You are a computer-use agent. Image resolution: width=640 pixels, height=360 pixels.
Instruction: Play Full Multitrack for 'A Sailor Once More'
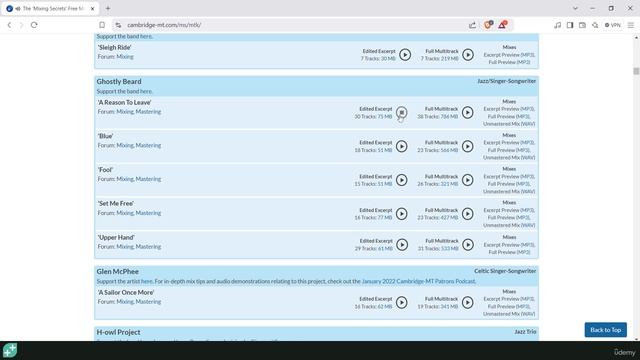click(468, 302)
